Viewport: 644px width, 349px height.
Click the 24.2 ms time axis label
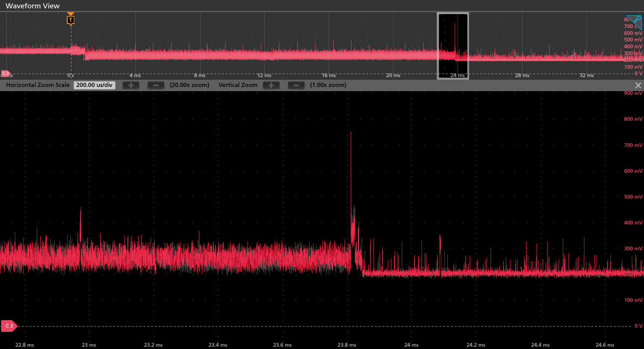pyautogui.click(x=476, y=345)
